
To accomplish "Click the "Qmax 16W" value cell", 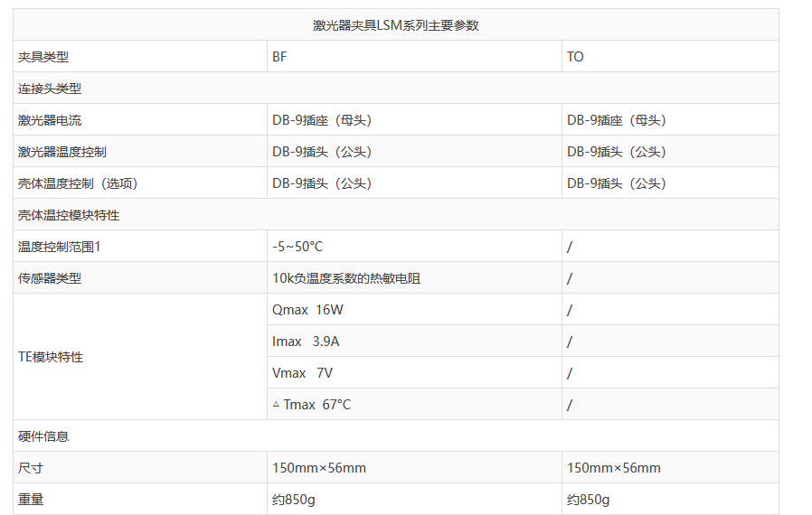I will (x=307, y=310).
